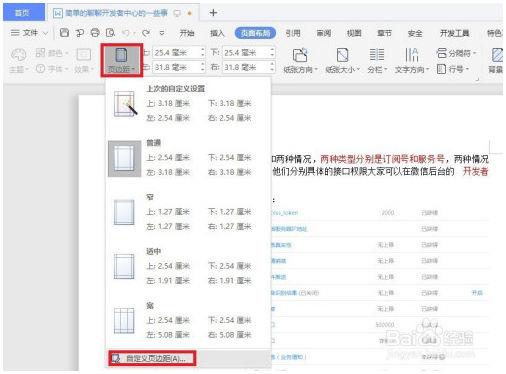Open the 字体 theme fonts dropdown

[52, 69]
